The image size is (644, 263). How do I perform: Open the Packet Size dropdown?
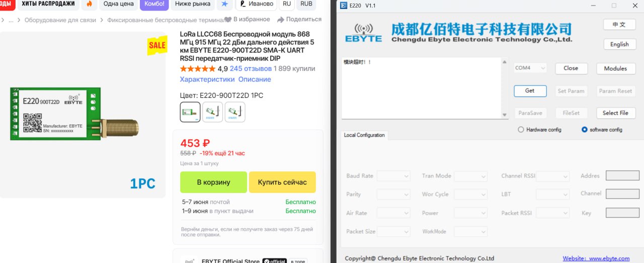(x=393, y=232)
